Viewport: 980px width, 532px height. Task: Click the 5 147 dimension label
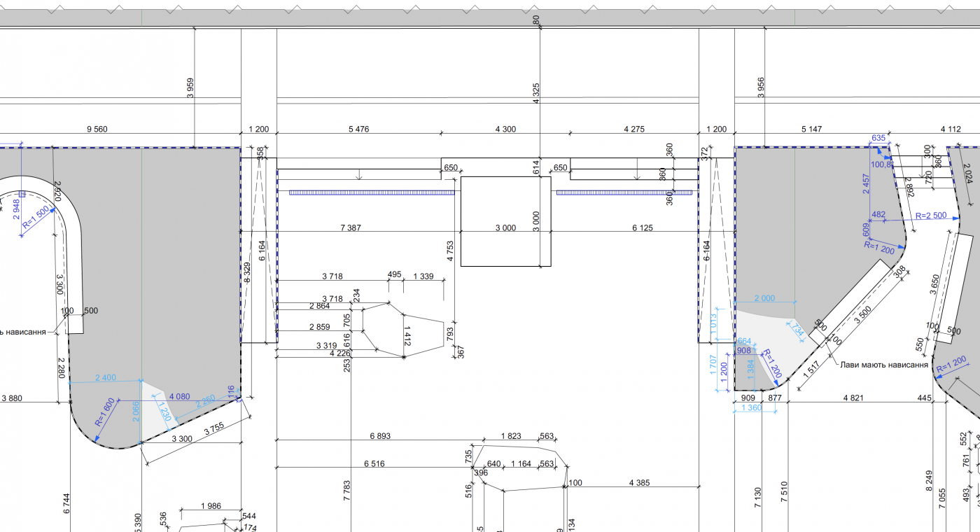812,129
